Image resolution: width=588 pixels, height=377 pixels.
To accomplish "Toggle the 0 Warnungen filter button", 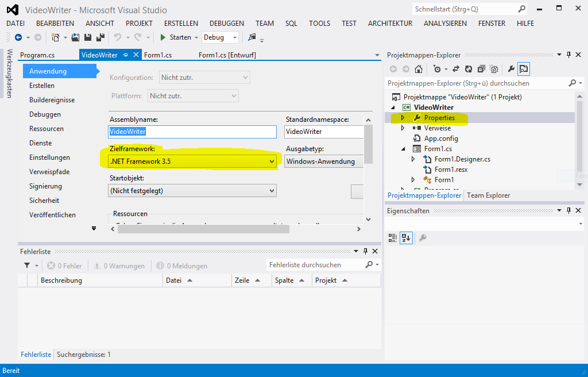I will tap(119, 266).
